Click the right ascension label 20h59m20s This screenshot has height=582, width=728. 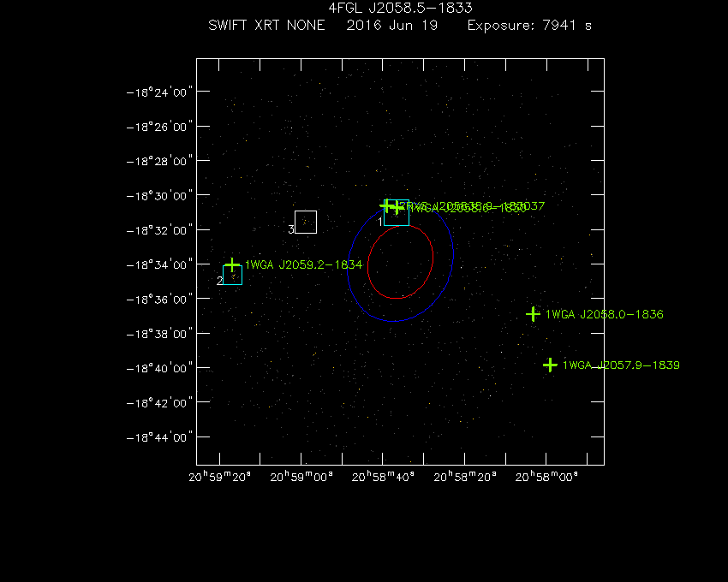coord(219,477)
